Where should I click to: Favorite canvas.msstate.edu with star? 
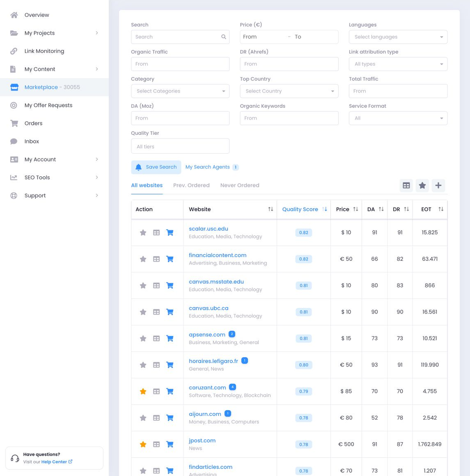[143, 285]
